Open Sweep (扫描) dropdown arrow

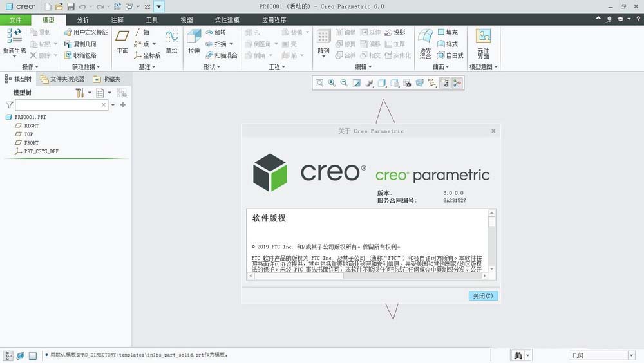pos(231,44)
